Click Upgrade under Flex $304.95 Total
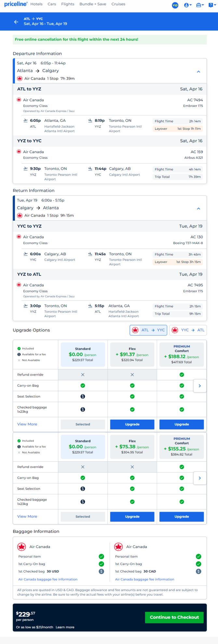 pyautogui.click(x=132, y=517)
